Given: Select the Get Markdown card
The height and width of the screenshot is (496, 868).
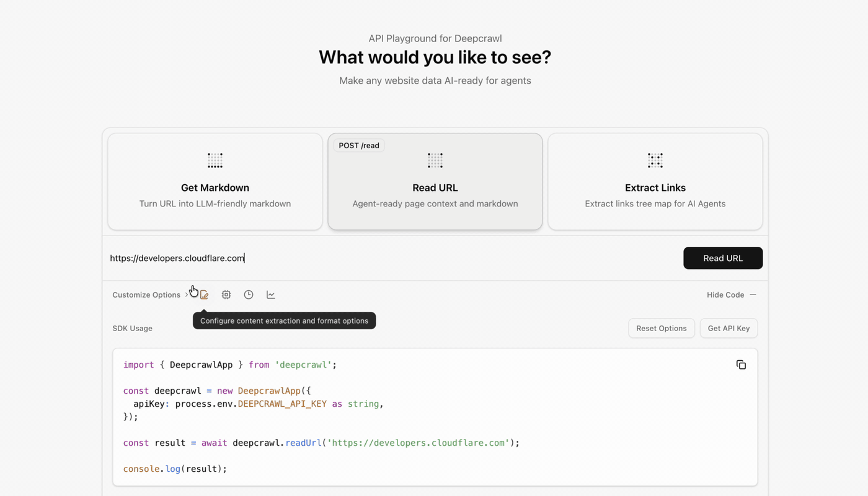Looking at the screenshot, I should point(215,182).
